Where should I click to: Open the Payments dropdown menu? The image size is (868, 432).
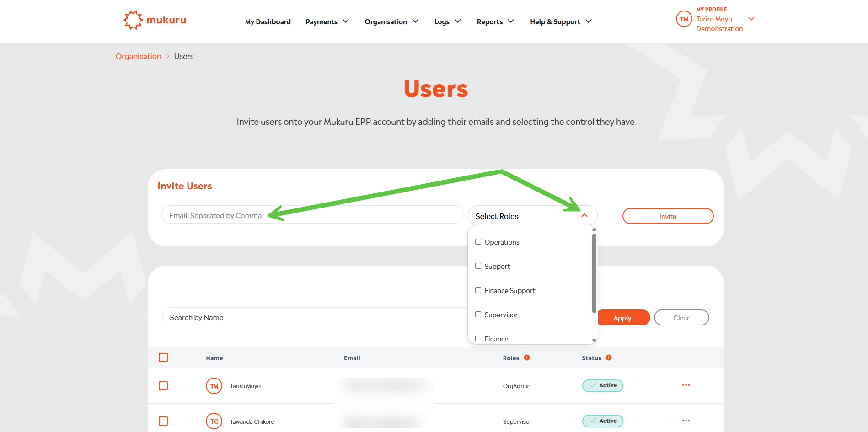[x=327, y=21]
